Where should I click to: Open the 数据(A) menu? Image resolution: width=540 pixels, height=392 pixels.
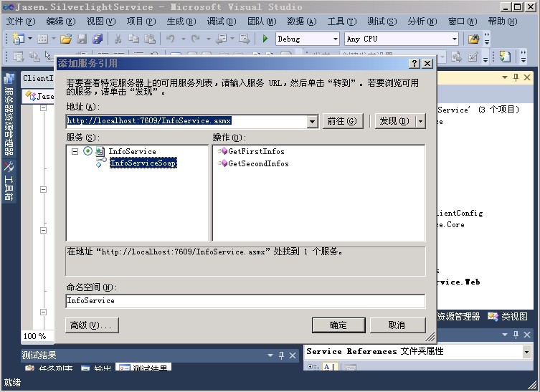[x=302, y=21]
